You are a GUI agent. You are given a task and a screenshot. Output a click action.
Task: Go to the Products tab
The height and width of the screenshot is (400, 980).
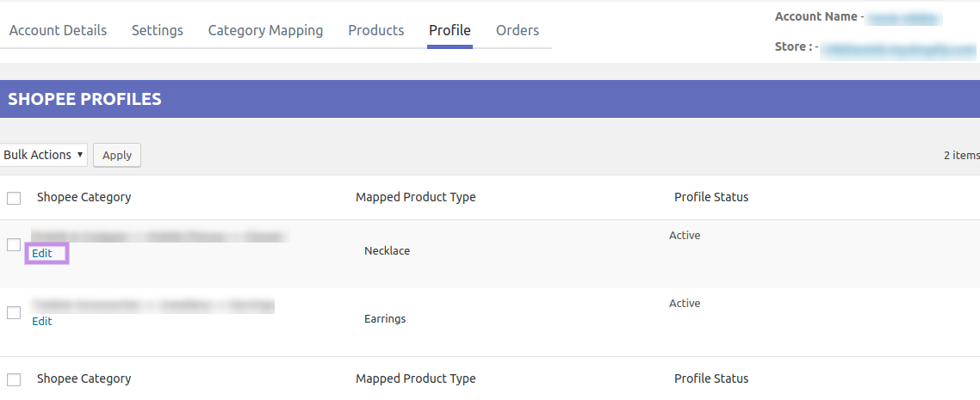tap(375, 30)
